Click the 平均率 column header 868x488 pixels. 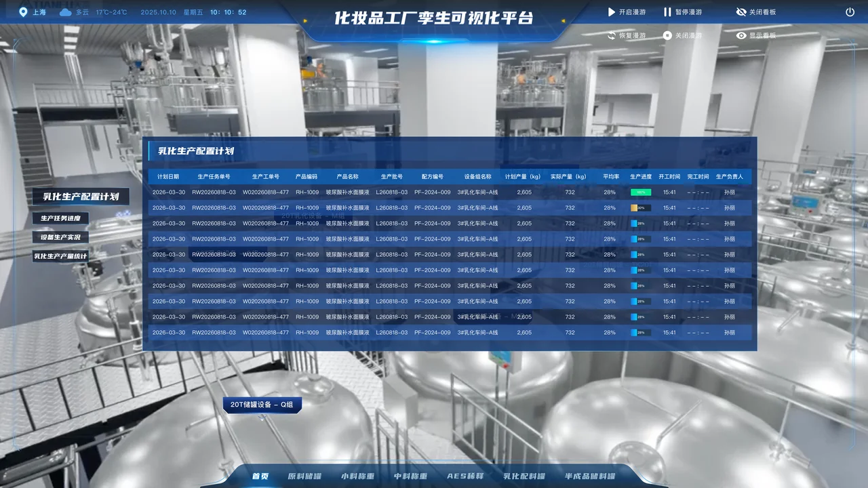pyautogui.click(x=610, y=177)
